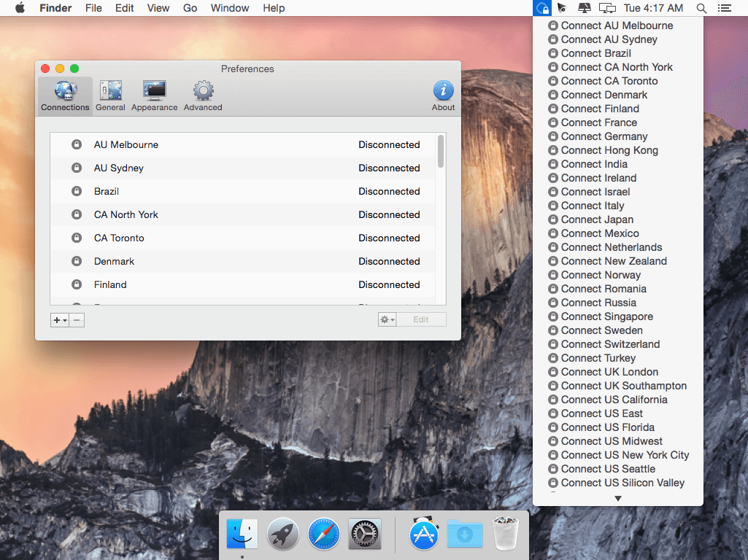
Task: Choose Connect US Silicon Valley
Action: click(x=618, y=483)
